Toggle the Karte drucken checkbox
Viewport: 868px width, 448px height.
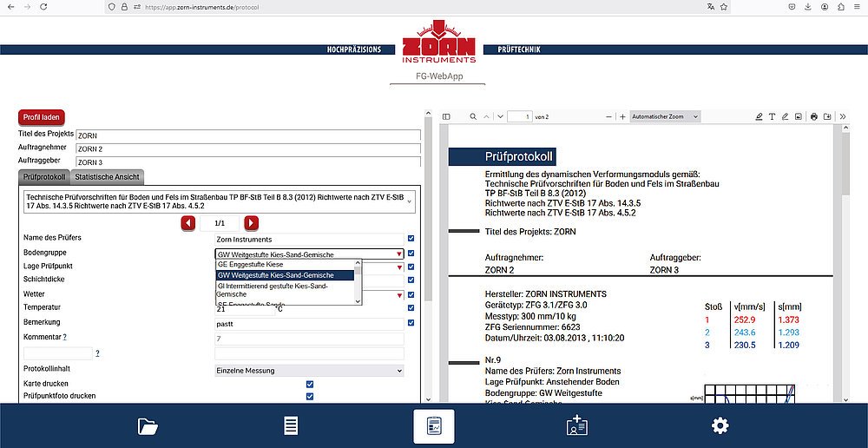click(310, 384)
